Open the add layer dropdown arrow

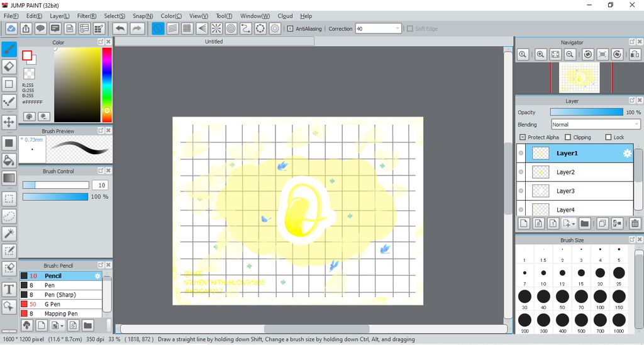pos(574,223)
